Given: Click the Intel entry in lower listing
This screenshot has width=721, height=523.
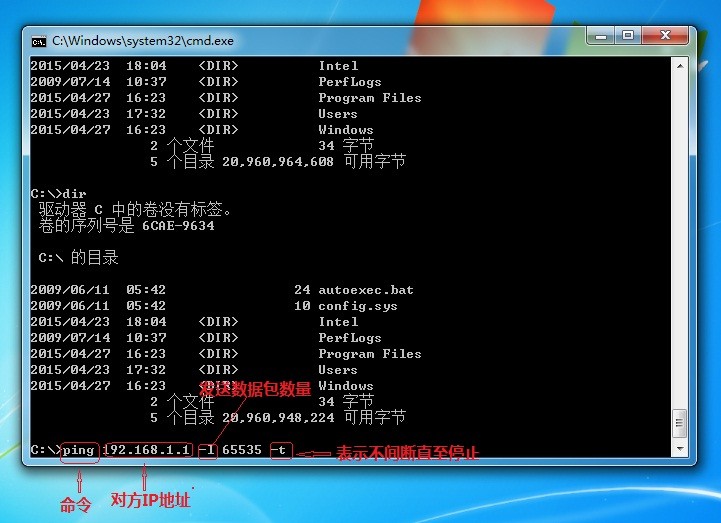Looking at the screenshot, I should click(338, 322).
